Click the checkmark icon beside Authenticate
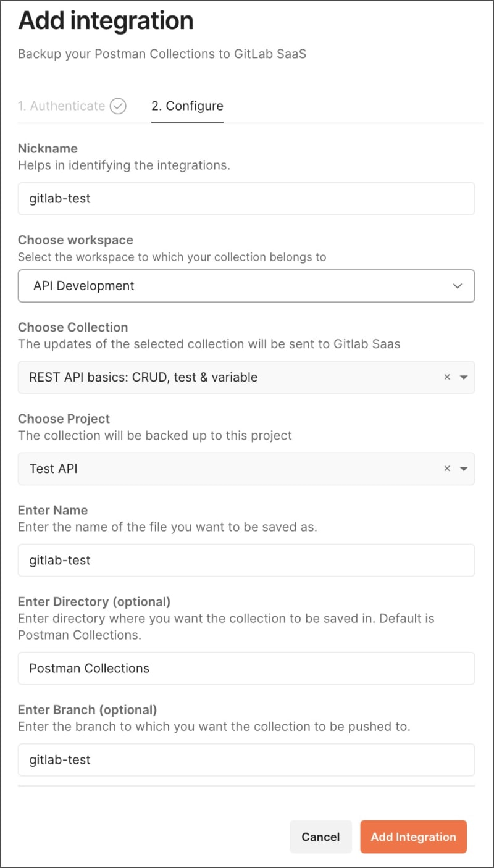This screenshot has height=868, width=494. [117, 106]
